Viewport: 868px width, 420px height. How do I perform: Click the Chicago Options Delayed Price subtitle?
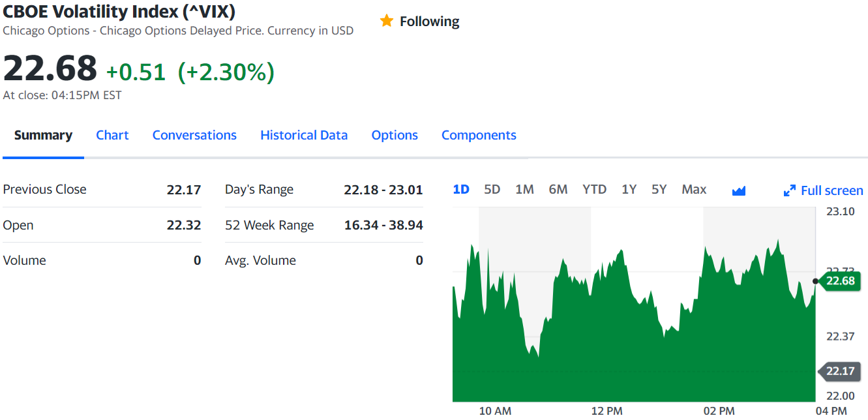pyautogui.click(x=178, y=31)
